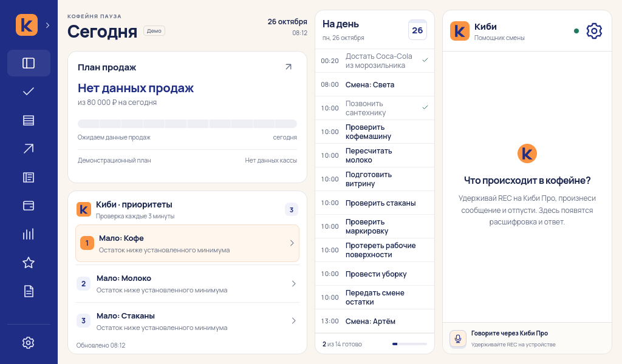Image resolution: width=622 pixels, height=364 pixels.
Task: Select the Подготовить витрину task
Action: tap(374, 179)
